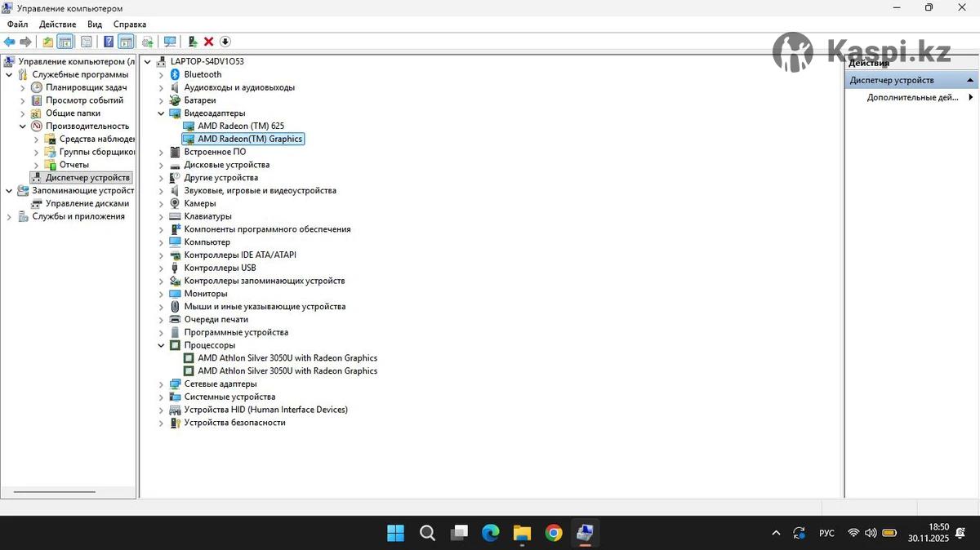
Task: Click the up-one-level folder icon
Action: click(47, 42)
